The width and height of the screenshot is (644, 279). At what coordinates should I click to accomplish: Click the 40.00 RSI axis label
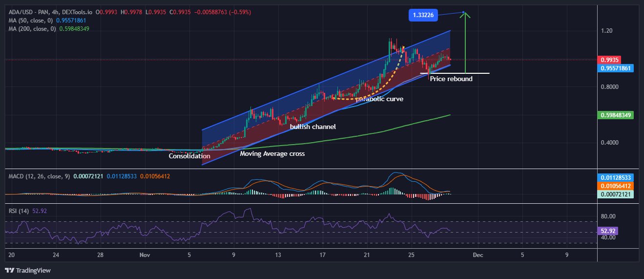(608, 237)
